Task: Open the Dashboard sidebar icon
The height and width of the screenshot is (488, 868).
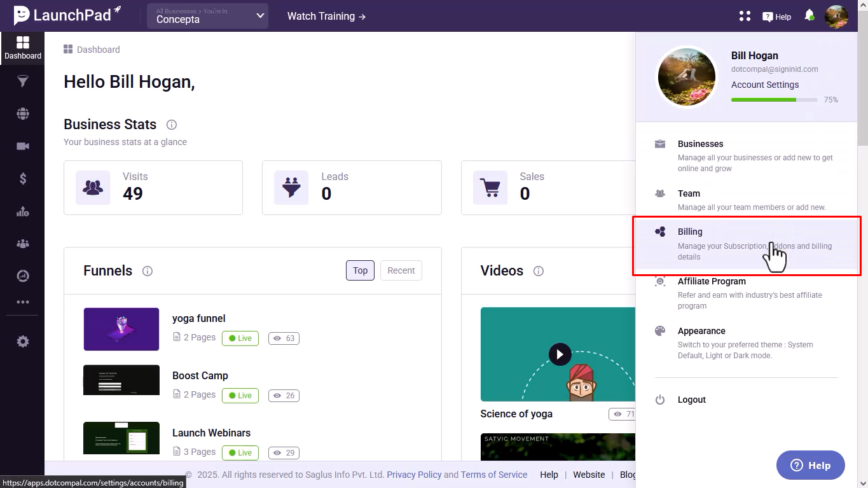Action: [22, 48]
